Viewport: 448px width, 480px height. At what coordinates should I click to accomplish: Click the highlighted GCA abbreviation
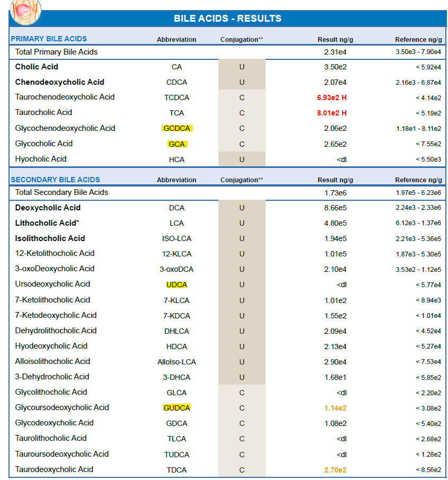point(177,144)
